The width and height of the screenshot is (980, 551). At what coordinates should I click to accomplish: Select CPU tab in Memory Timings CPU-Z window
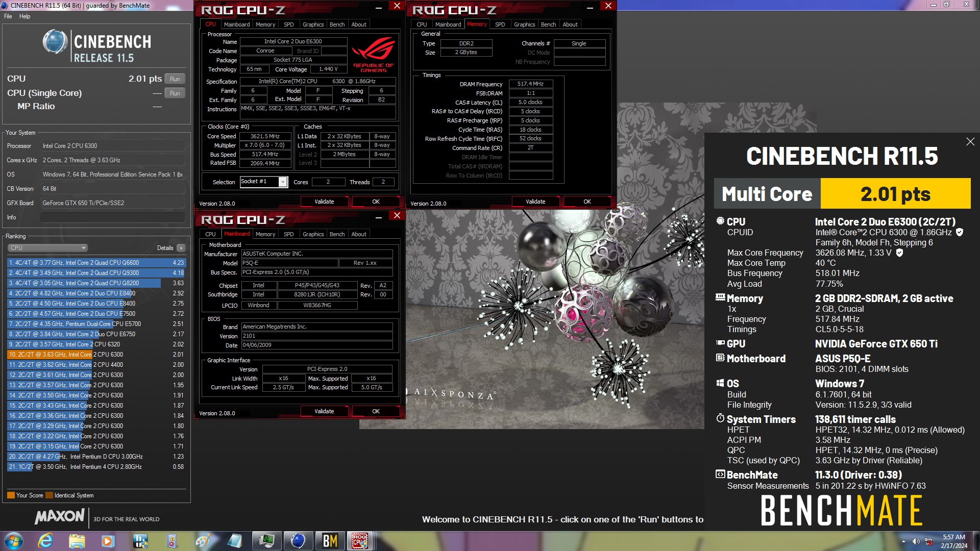click(422, 24)
